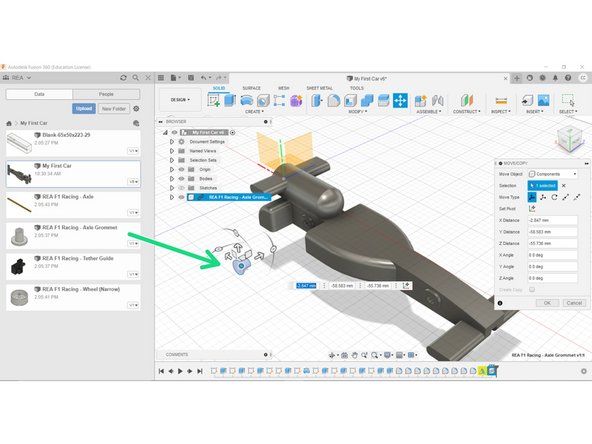Click the Save icon in toolbar
Viewport: 592px width, 444px height.
191,78
